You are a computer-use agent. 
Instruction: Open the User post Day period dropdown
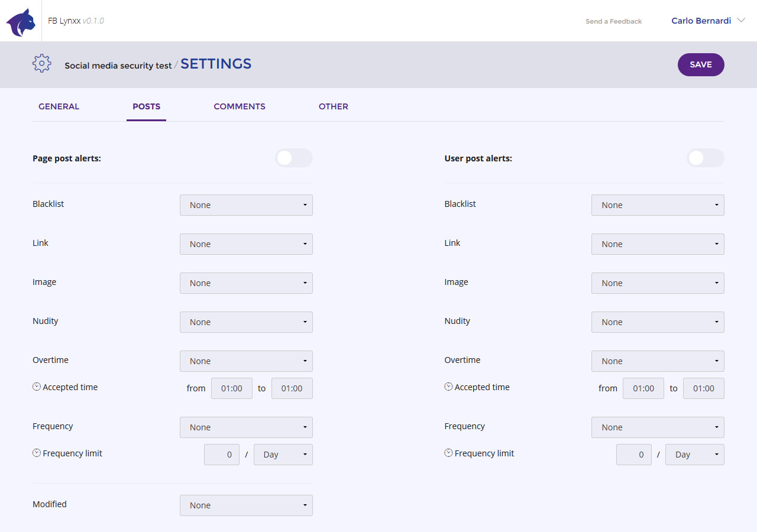[695, 455]
